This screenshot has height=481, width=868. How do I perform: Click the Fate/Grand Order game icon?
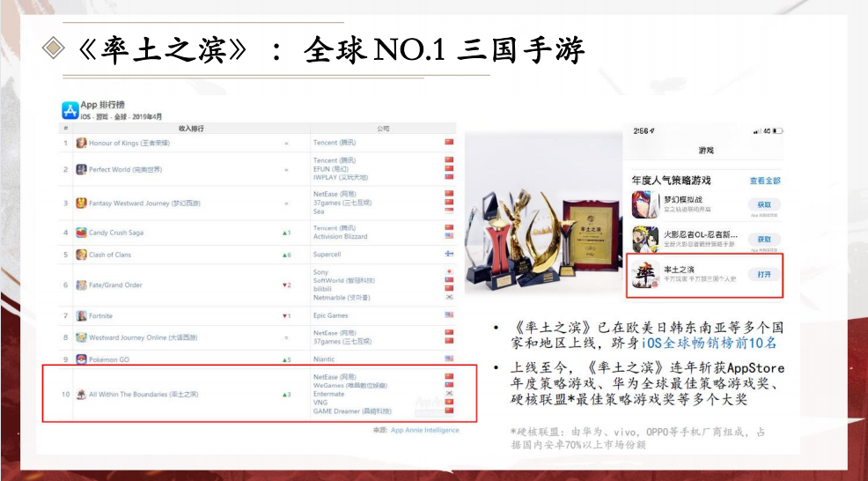(81, 285)
